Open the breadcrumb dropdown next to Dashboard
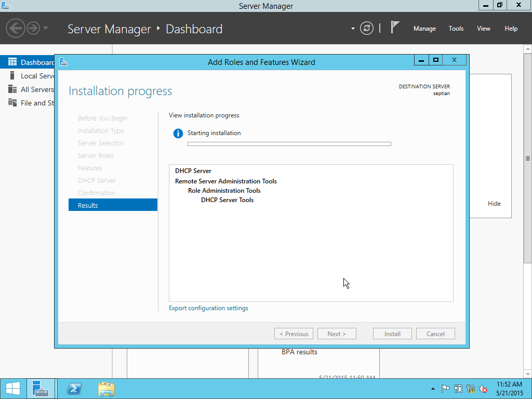 click(353, 29)
